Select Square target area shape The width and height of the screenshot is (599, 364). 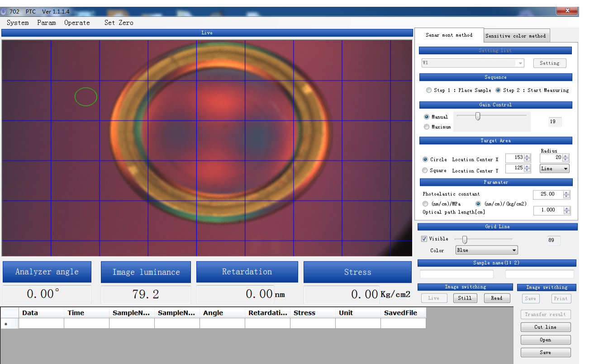[x=425, y=170]
